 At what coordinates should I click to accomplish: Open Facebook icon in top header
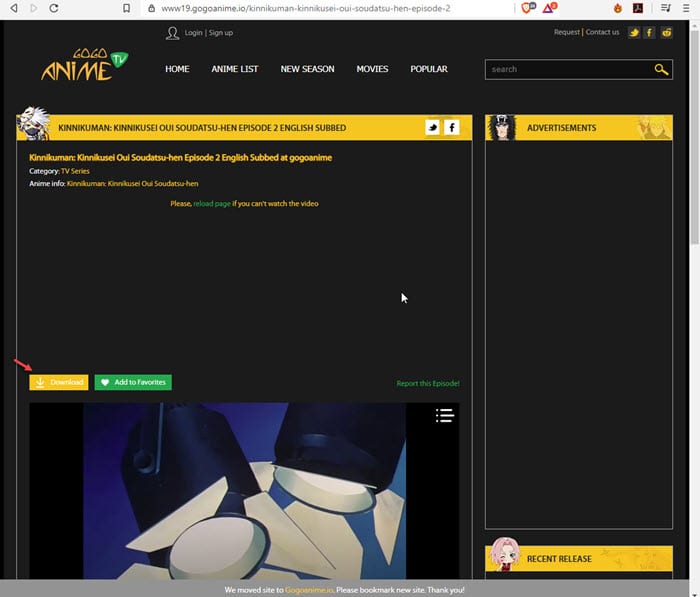(x=650, y=33)
